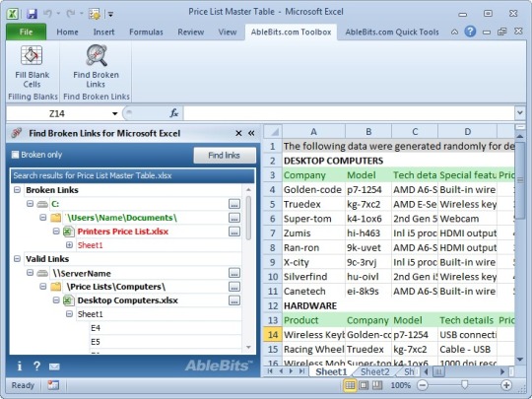Image resolution: width=532 pixels, height=399 pixels.
Task: Expand the formula bar
Action: [520, 113]
